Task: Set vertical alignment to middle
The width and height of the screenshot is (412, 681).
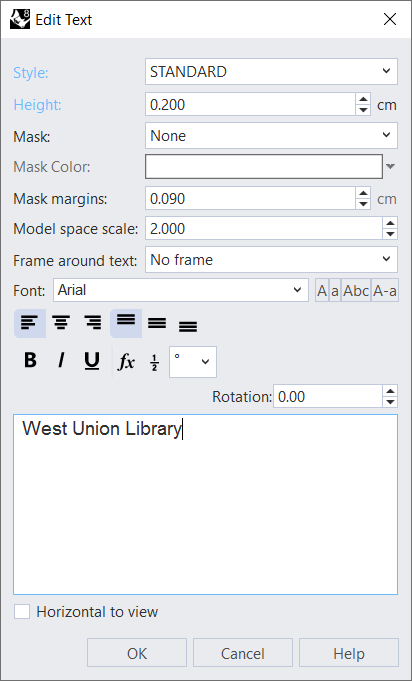Action: click(x=157, y=323)
